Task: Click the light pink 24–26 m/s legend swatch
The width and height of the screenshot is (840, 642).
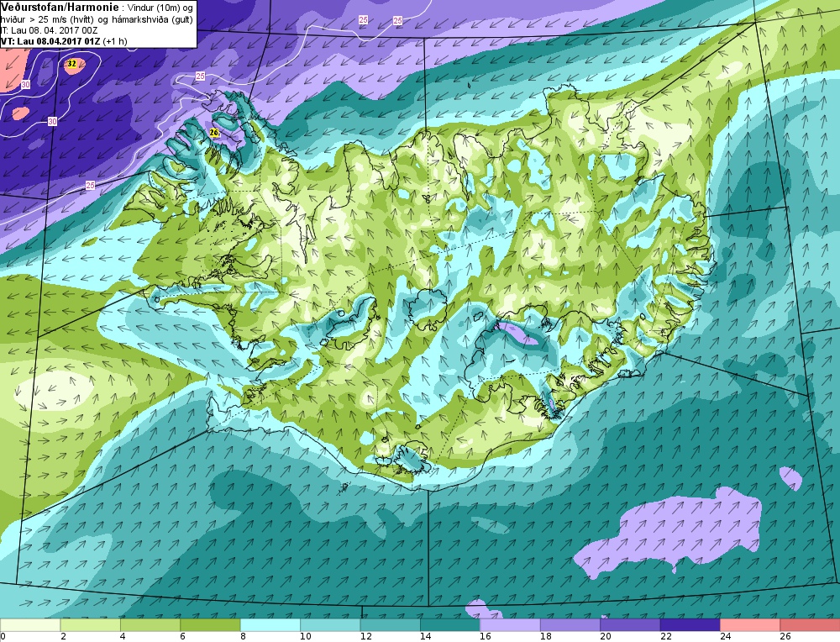Action: pyautogui.click(x=750, y=624)
